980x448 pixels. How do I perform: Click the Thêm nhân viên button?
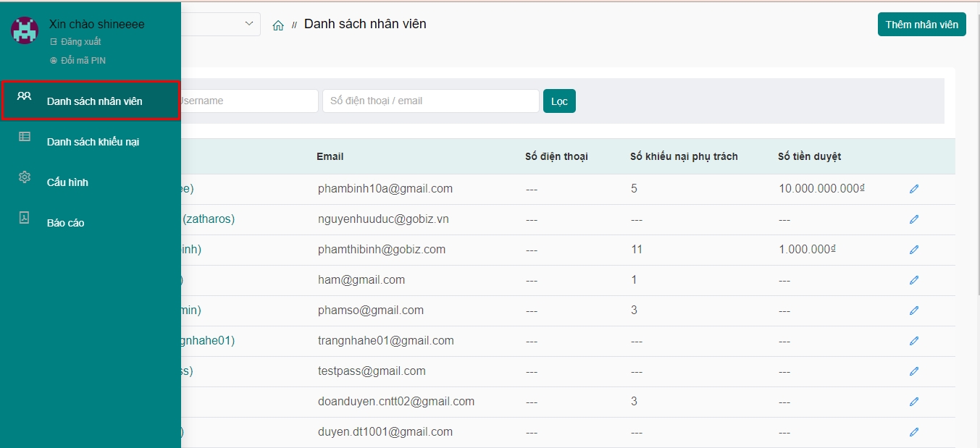point(921,25)
